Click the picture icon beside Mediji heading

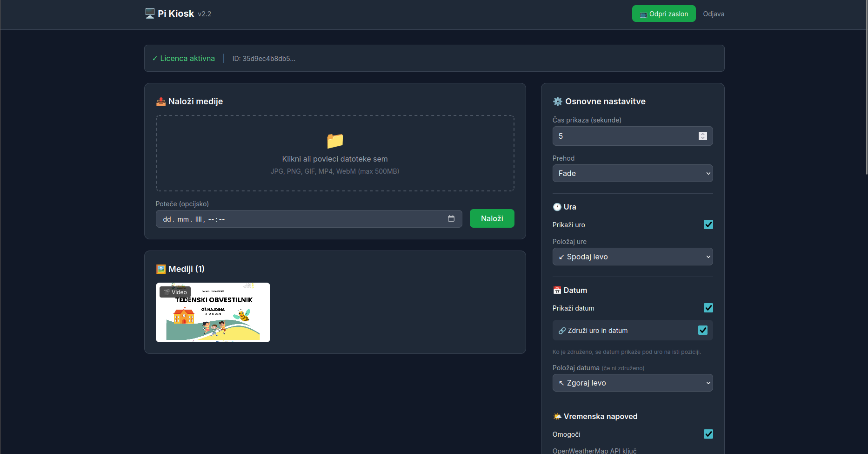click(161, 269)
